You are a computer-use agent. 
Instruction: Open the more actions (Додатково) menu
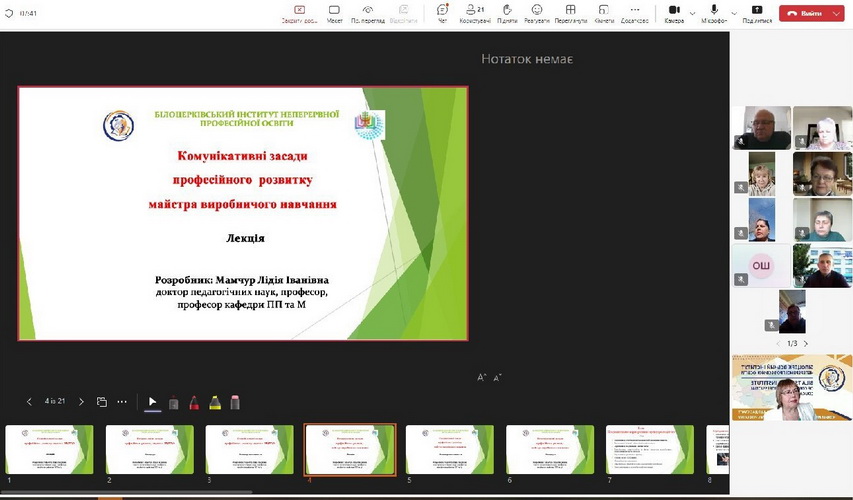(x=634, y=11)
